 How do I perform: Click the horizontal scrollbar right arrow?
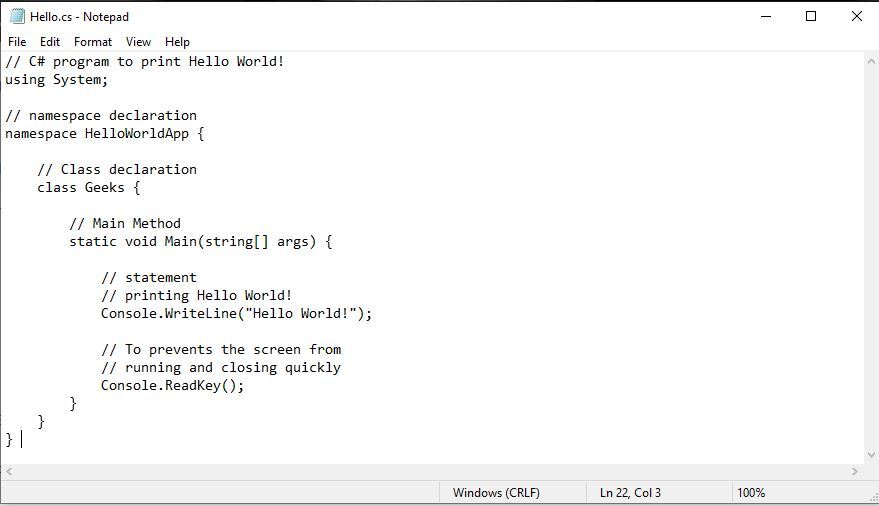(854, 471)
